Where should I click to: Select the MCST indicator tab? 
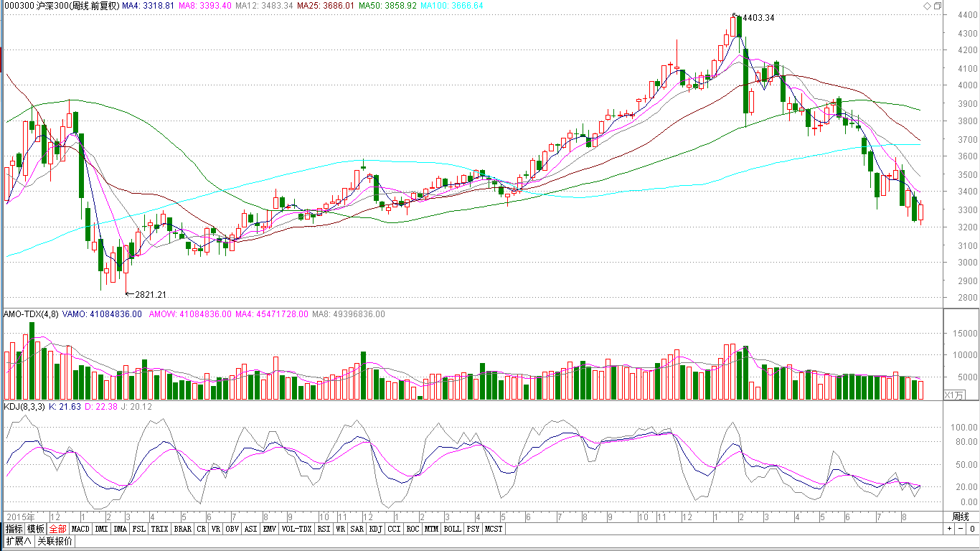coord(494,529)
